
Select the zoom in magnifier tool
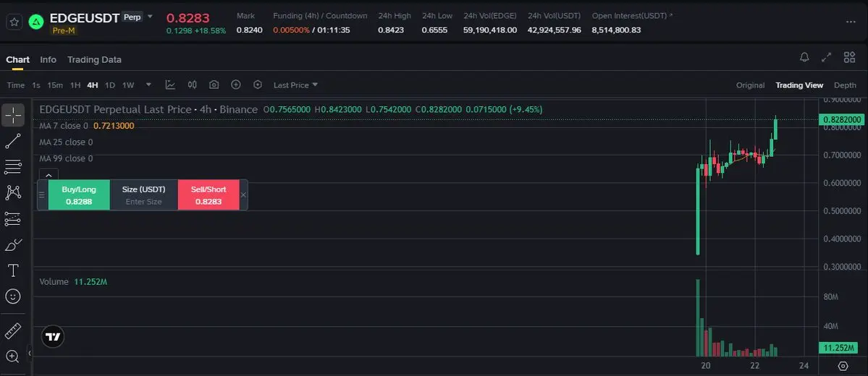(13, 356)
